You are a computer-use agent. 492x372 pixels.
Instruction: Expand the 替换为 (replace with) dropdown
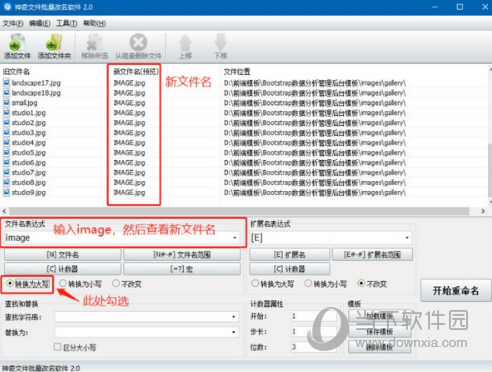tap(234, 332)
